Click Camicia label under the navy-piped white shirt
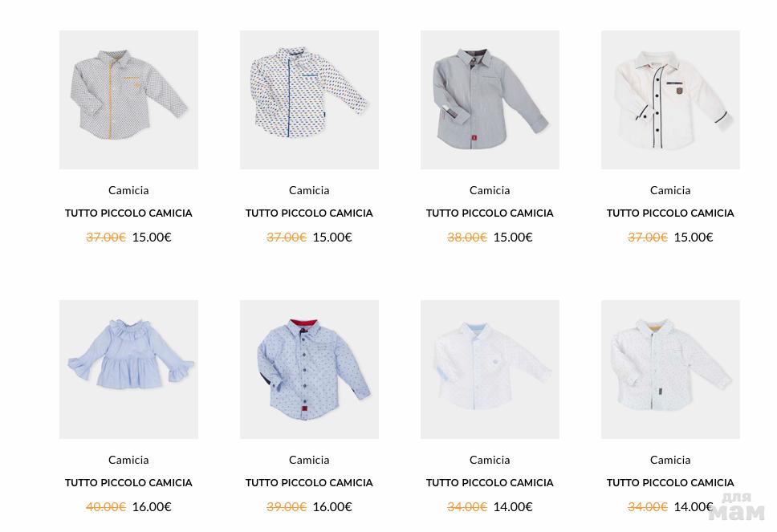Screen dimensions: 777x532 pyautogui.click(x=670, y=190)
